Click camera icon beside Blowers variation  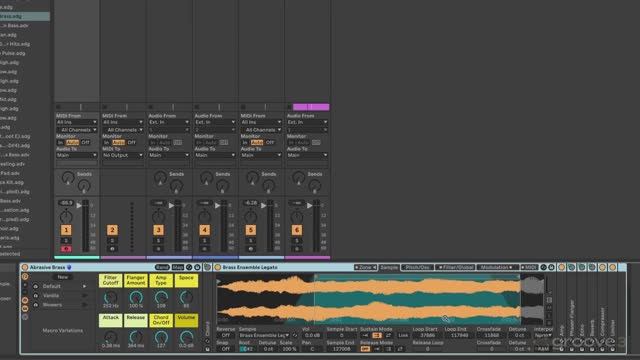click(36, 305)
